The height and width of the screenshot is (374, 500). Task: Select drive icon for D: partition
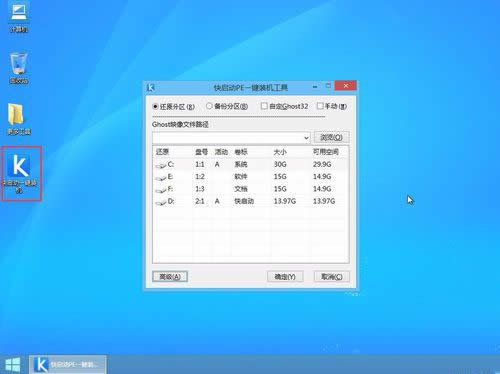tap(161, 202)
